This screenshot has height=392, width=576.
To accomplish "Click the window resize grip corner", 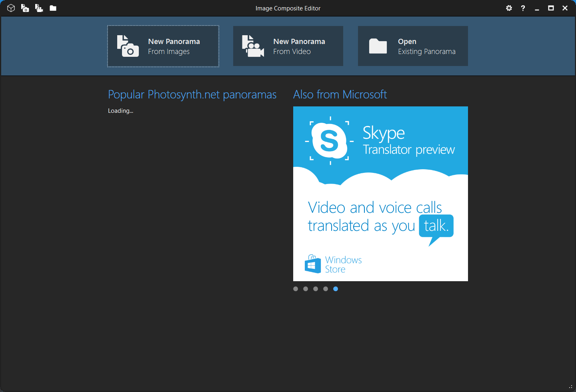I will pyautogui.click(x=571, y=387).
